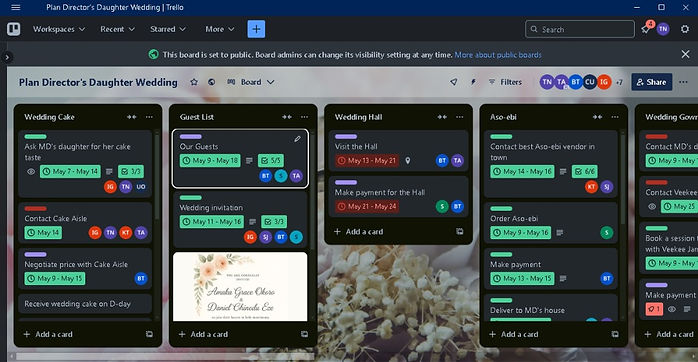The width and height of the screenshot is (698, 362).
Task: Open Recent dropdown
Action: [117, 29]
